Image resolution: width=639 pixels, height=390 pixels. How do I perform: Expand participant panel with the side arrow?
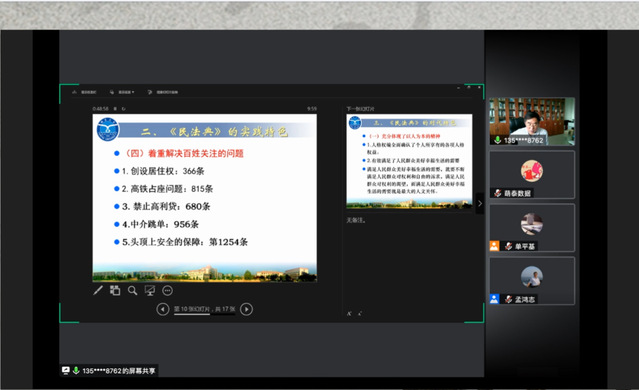pyautogui.click(x=480, y=203)
